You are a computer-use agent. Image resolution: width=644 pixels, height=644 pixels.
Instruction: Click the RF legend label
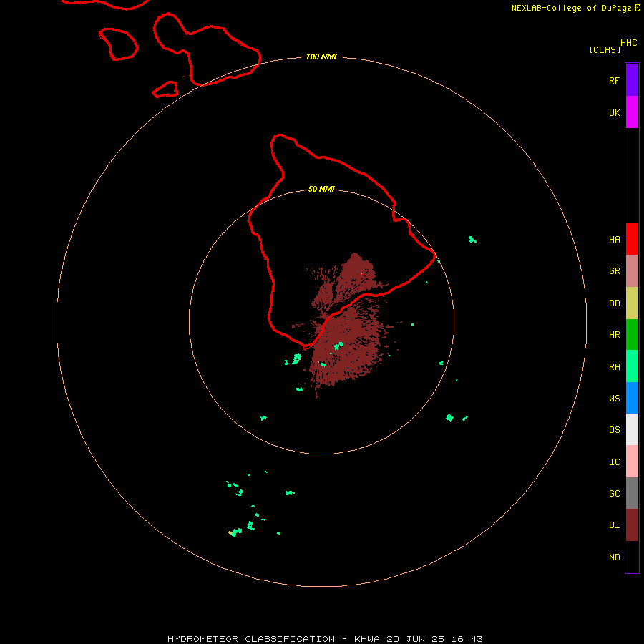pyautogui.click(x=614, y=80)
